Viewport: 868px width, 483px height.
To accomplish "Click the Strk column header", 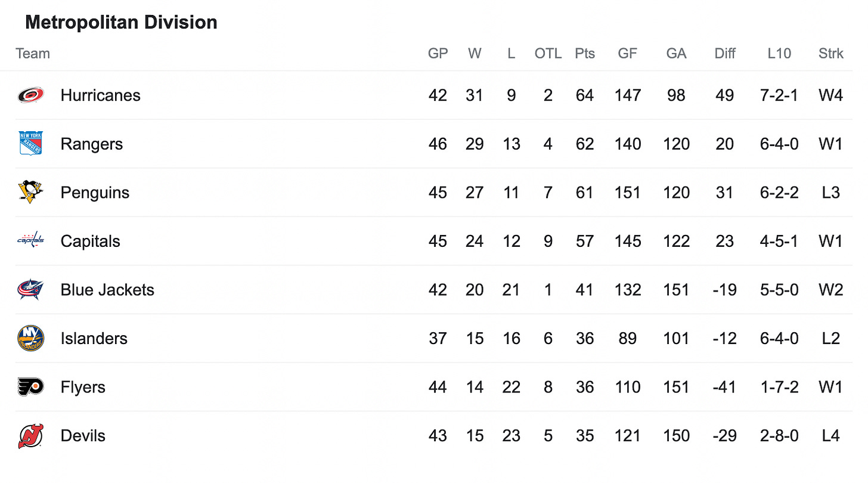I will (831, 54).
